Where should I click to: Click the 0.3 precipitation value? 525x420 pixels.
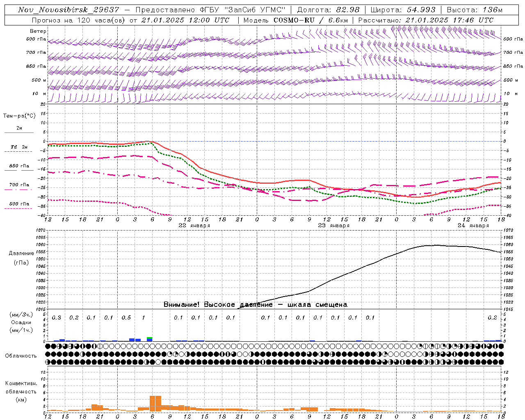[57, 318]
